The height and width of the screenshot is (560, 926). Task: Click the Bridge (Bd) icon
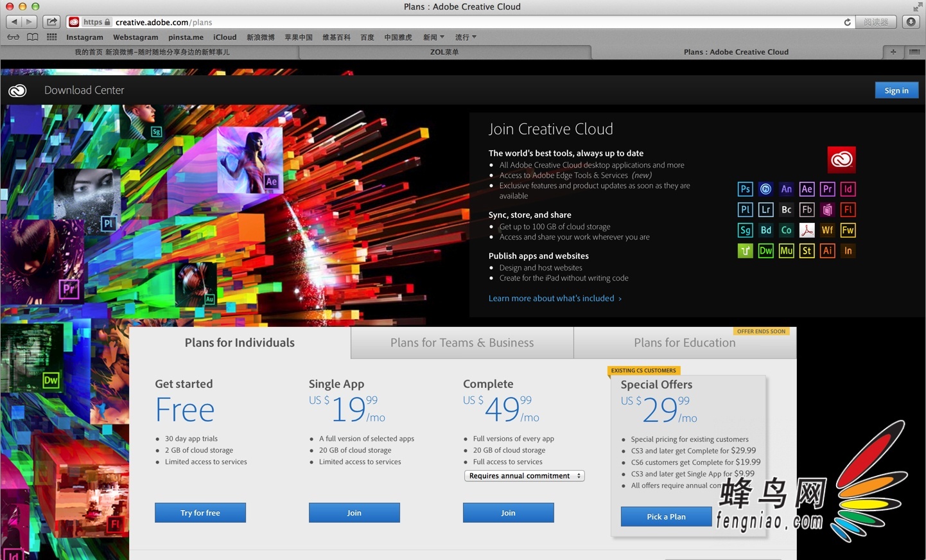tap(765, 230)
